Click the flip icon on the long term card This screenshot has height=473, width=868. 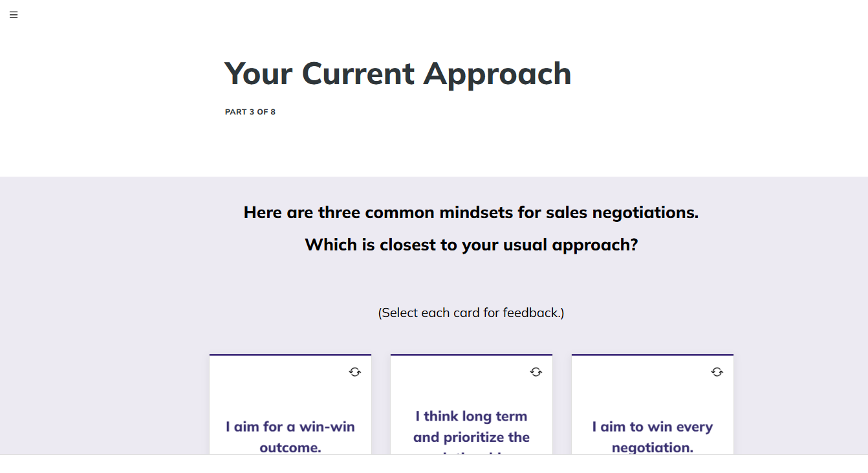(536, 372)
